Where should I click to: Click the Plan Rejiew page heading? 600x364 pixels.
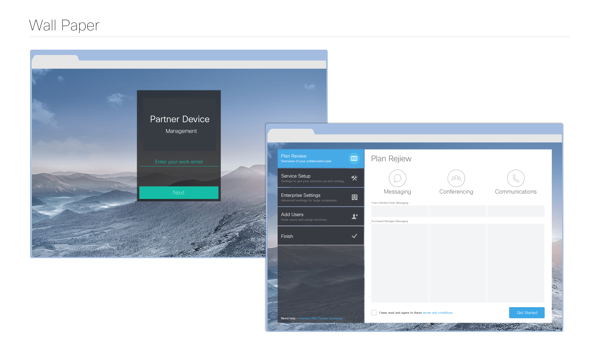click(391, 159)
